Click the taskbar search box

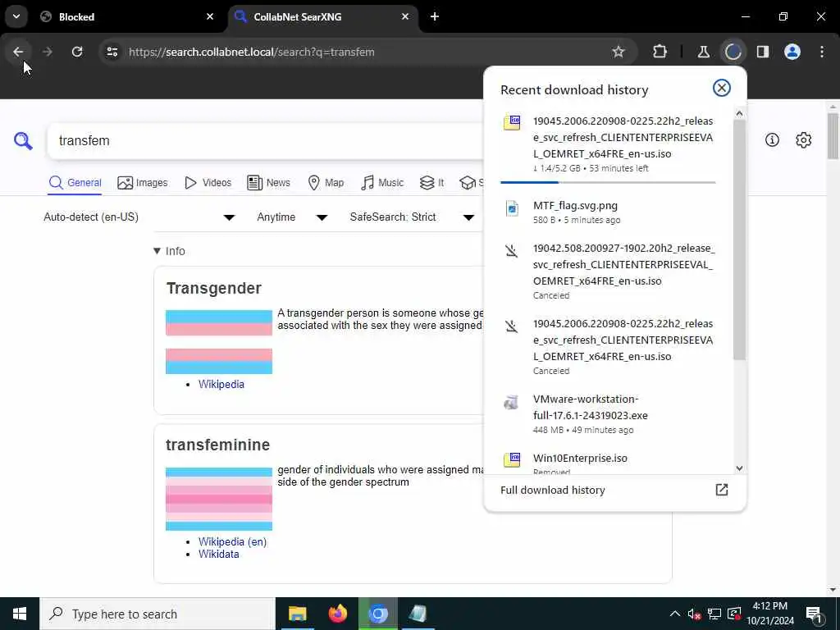157,614
